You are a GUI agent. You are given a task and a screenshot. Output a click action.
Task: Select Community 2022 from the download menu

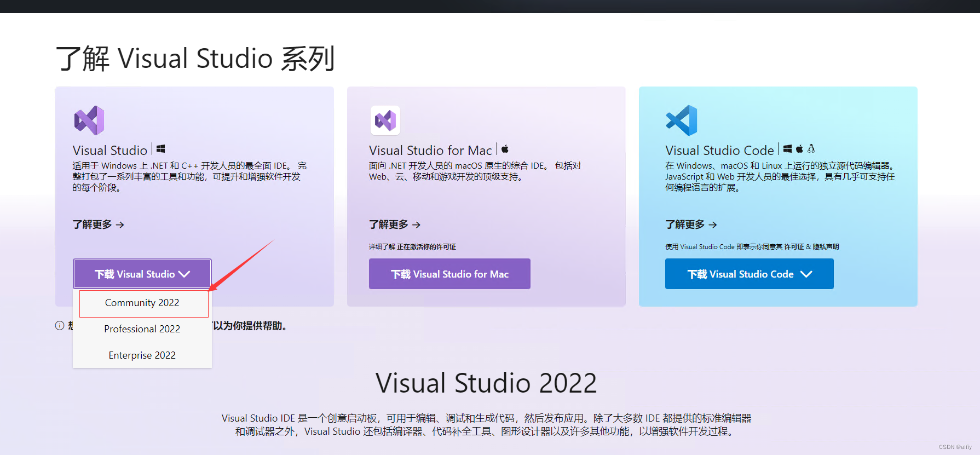pos(142,303)
